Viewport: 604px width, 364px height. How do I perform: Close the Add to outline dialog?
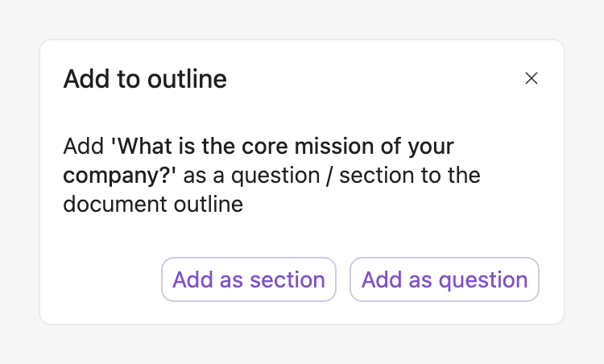(x=531, y=78)
